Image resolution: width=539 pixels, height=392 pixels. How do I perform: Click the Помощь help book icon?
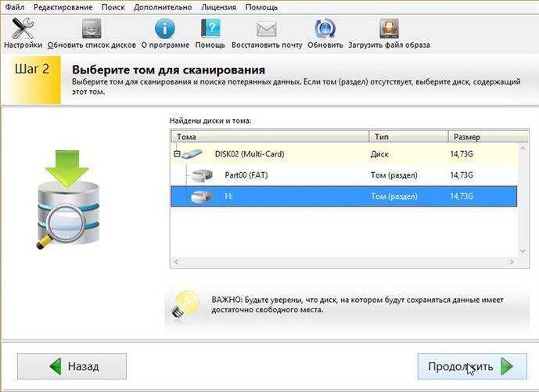tap(210, 29)
